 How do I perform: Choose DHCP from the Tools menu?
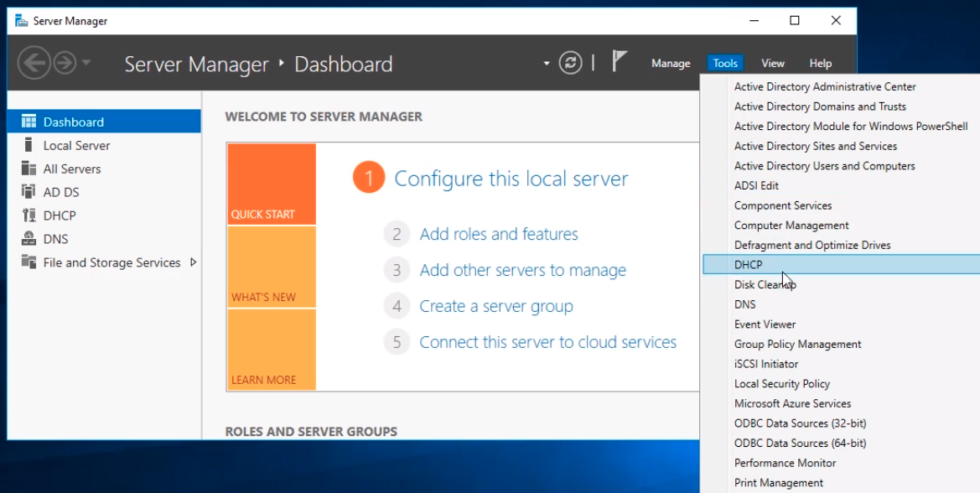point(748,265)
